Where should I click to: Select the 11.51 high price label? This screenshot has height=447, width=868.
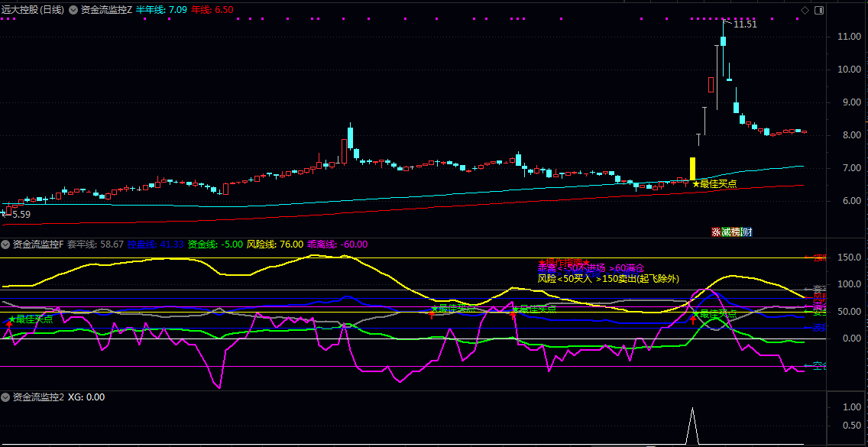point(744,24)
